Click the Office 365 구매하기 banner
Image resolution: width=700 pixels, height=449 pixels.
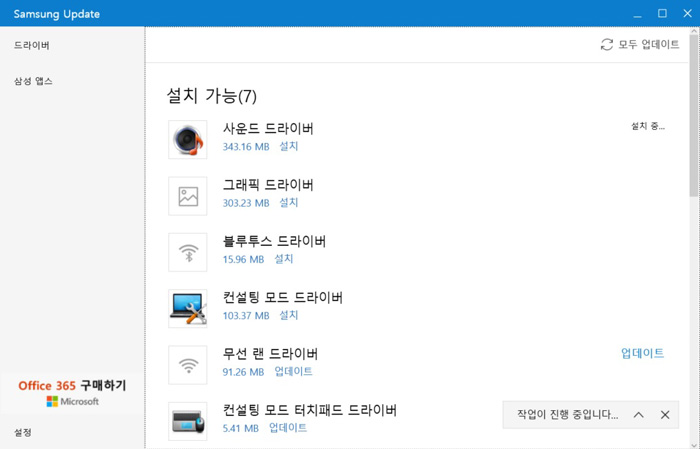[x=72, y=392]
